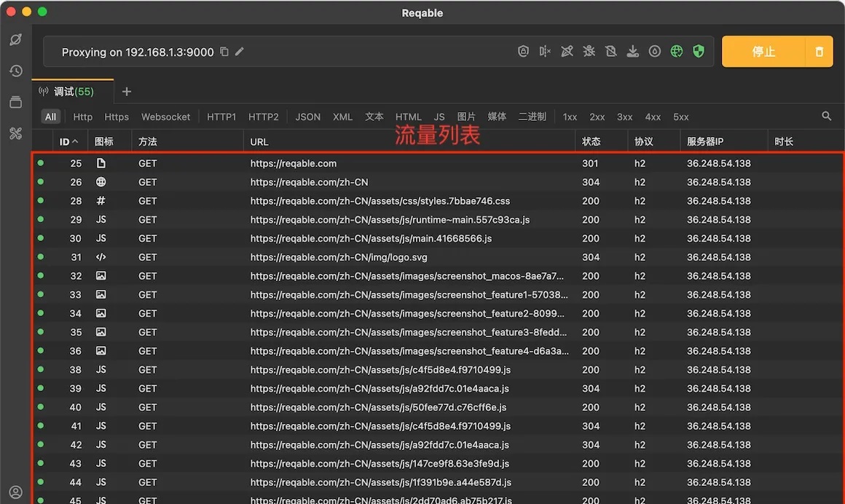
Task: Filter by 4xx status codes
Action: point(653,117)
